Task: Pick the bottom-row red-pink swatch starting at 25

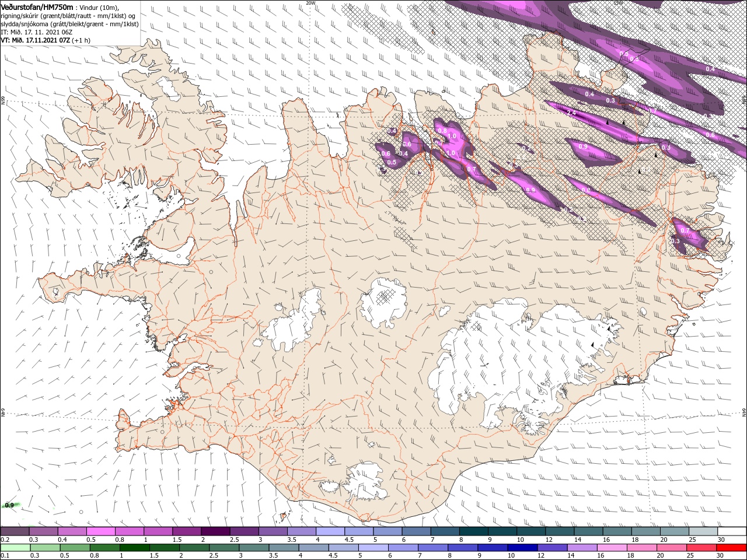Action: point(701,548)
